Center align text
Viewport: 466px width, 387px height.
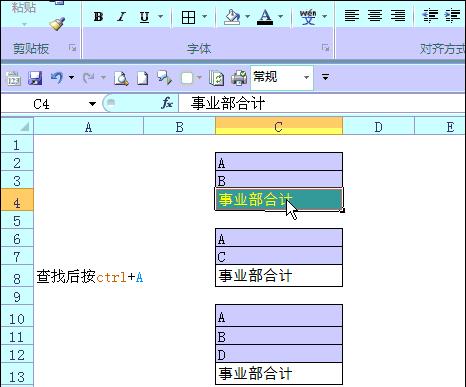click(x=375, y=16)
